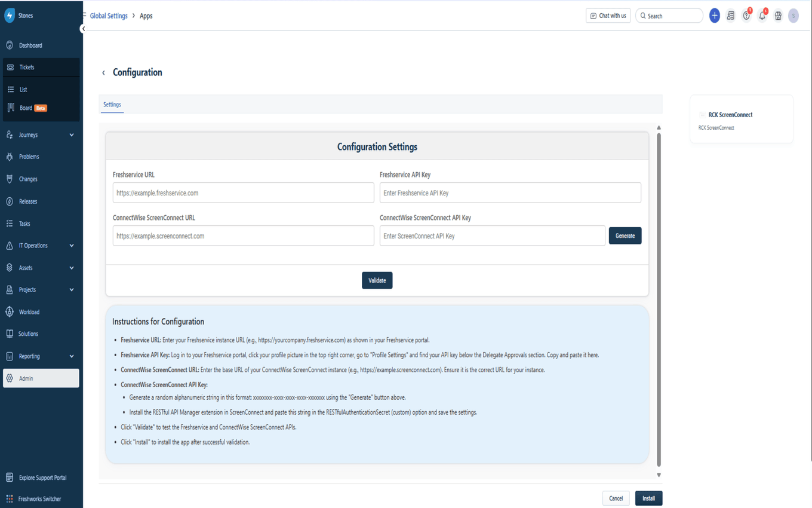Open Admin via its gear icon
Screen dimensions: 812x508
click(10, 378)
